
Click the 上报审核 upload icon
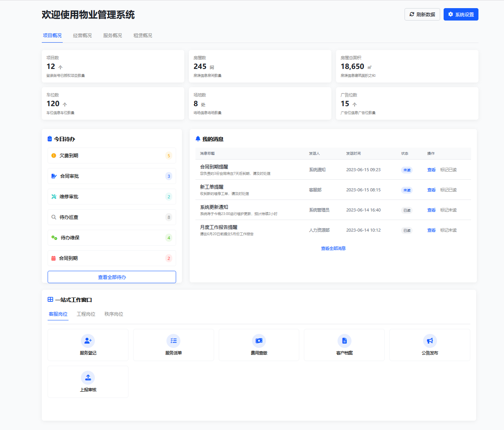click(88, 377)
